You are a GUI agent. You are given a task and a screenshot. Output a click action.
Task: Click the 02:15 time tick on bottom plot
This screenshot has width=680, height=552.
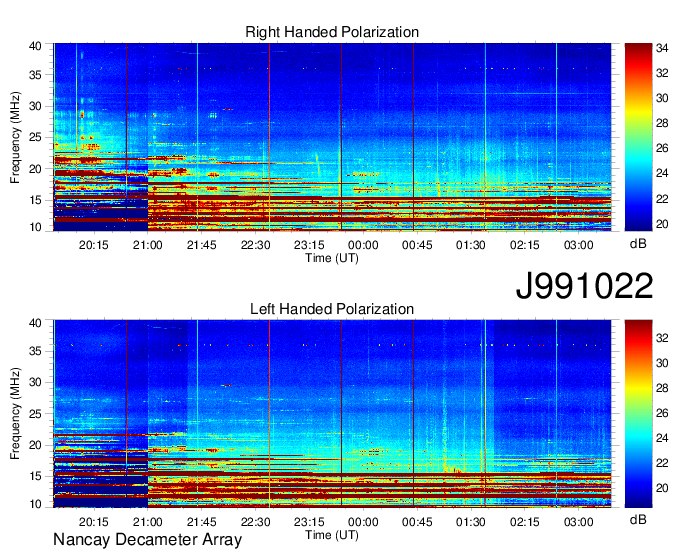coord(525,522)
